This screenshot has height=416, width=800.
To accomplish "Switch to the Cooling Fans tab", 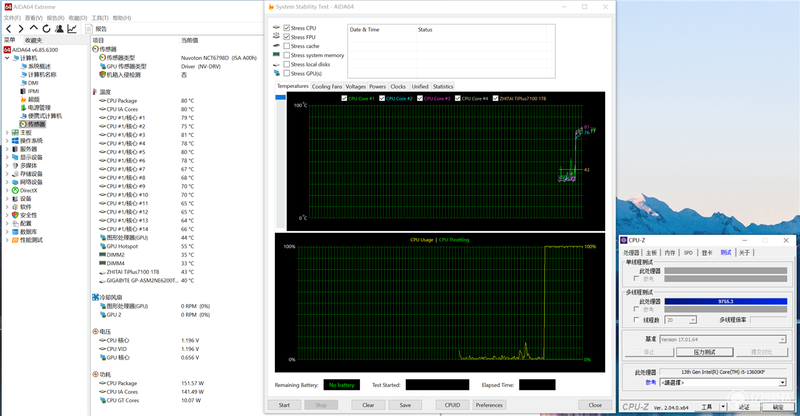I will tap(327, 86).
